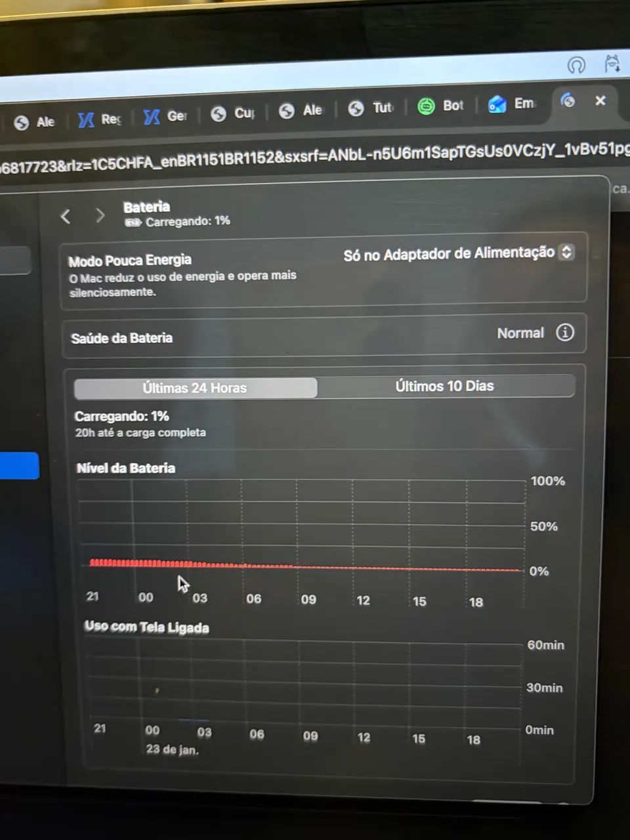Click the blue envelope icon on Em tab

(x=497, y=104)
